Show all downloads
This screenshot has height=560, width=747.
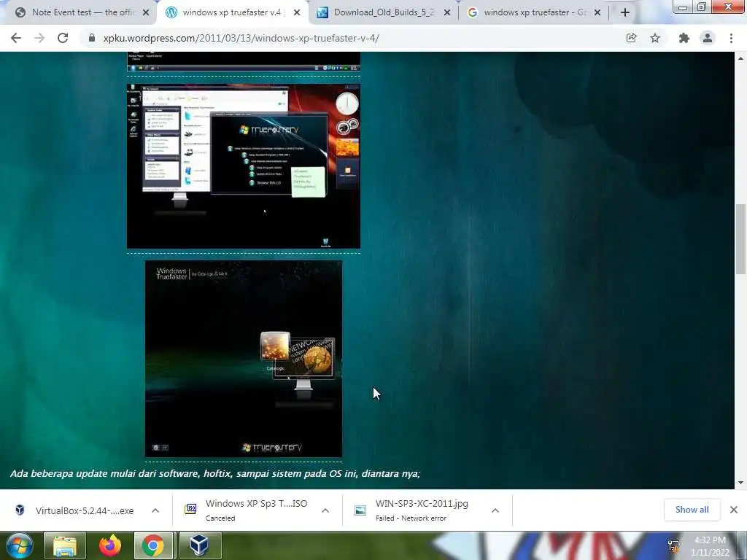692,510
